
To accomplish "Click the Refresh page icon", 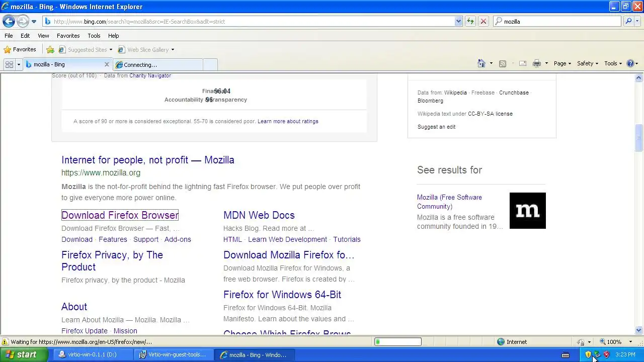I will pyautogui.click(x=470, y=22).
